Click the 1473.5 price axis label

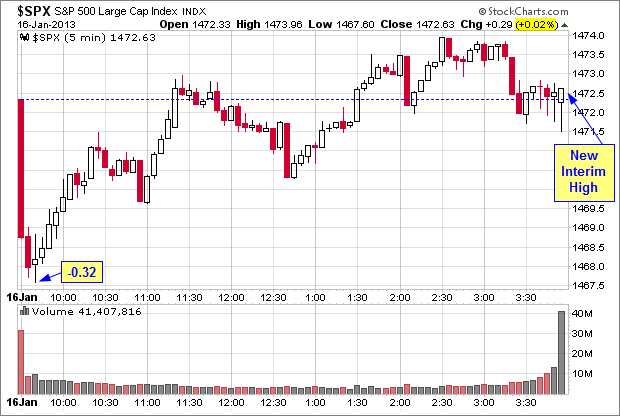588,55
